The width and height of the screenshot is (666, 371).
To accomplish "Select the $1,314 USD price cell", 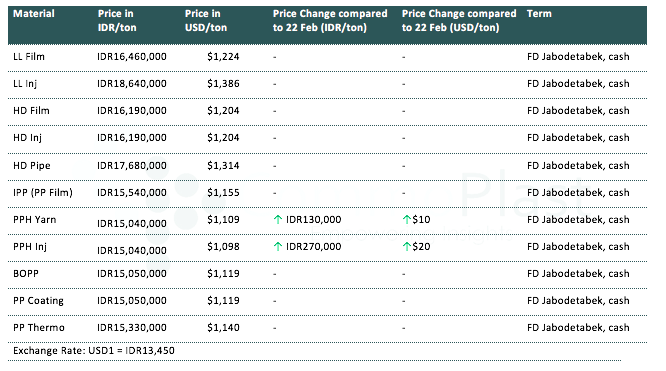I will 223,166.
